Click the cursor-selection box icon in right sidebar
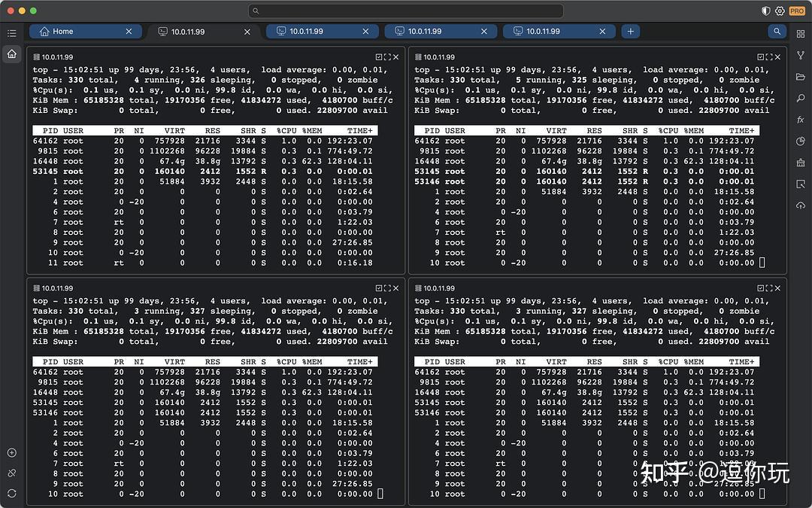The height and width of the screenshot is (508, 812). click(801, 184)
